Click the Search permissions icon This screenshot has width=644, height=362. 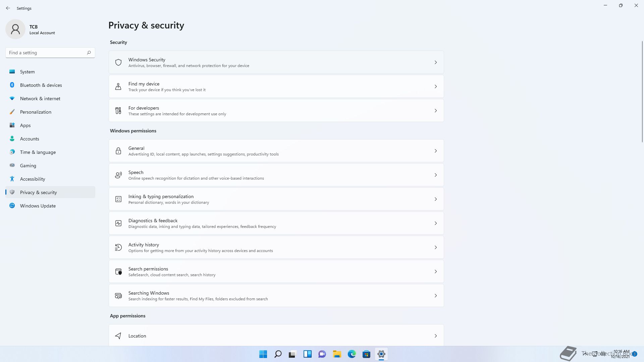click(x=118, y=271)
